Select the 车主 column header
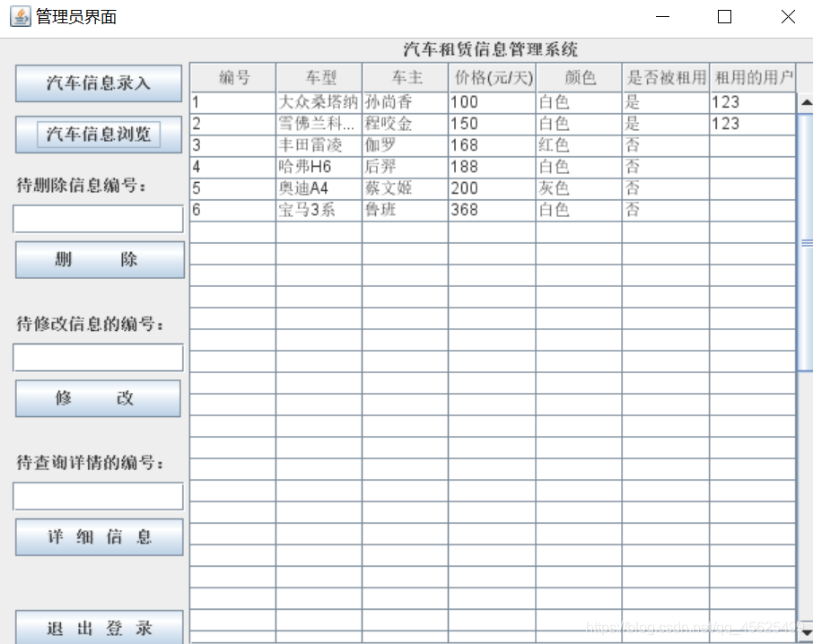813x644 pixels. point(406,78)
